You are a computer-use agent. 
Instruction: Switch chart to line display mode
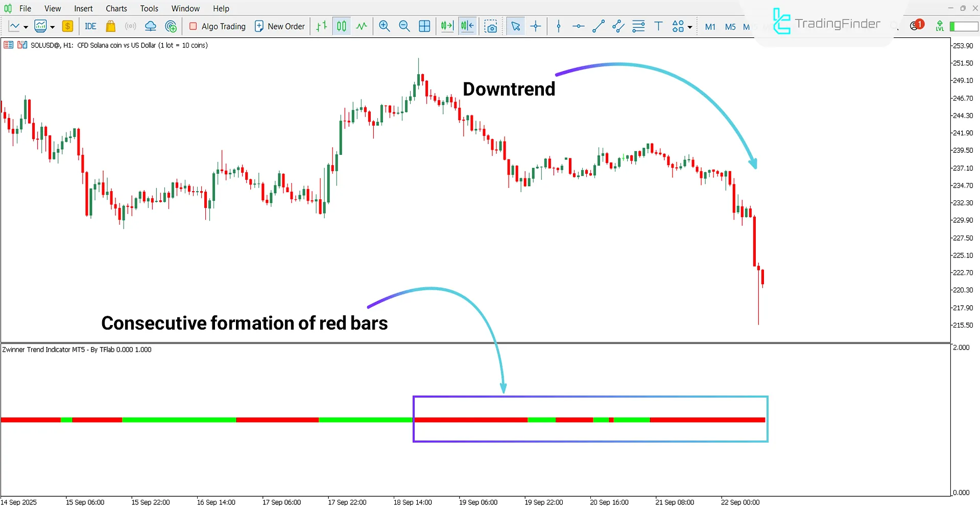pos(362,26)
